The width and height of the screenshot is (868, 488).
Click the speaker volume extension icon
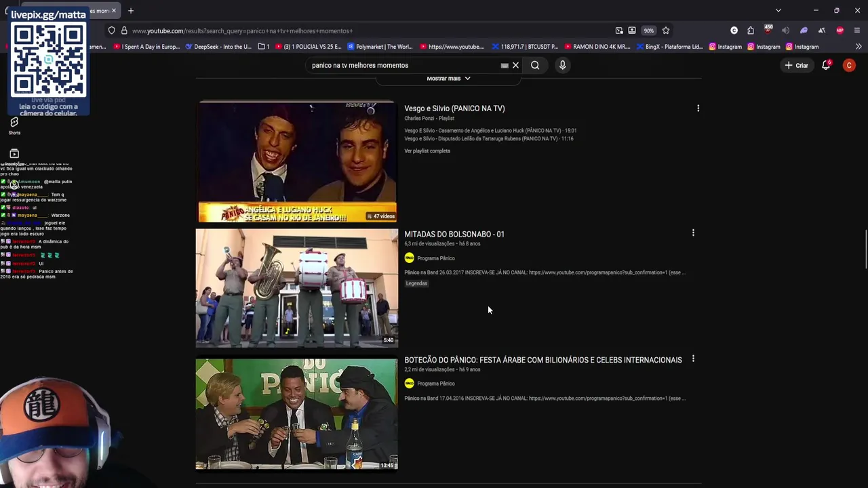pos(785,30)
